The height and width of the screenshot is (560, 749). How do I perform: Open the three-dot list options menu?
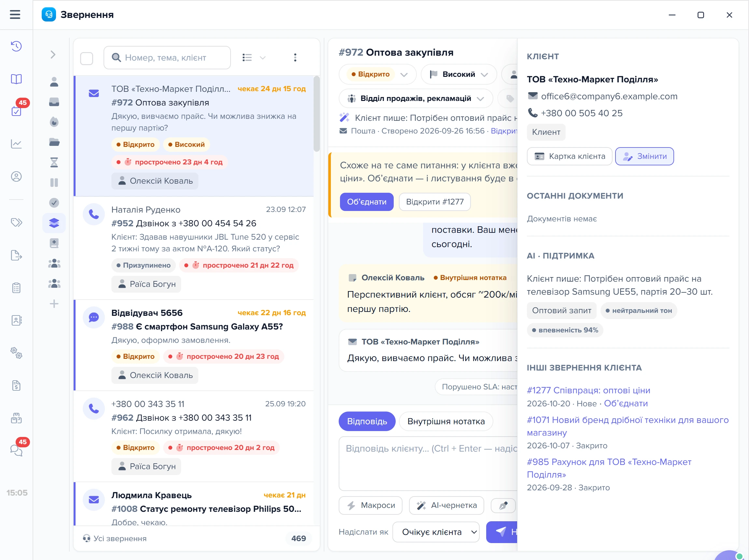[295, 58]
